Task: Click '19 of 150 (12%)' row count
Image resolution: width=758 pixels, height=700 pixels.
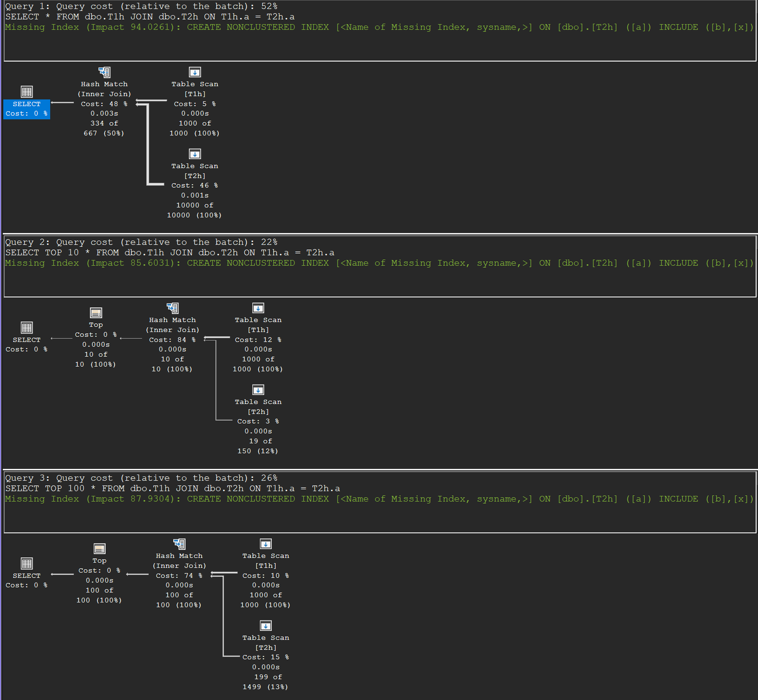Action: (x=258, y=446)
